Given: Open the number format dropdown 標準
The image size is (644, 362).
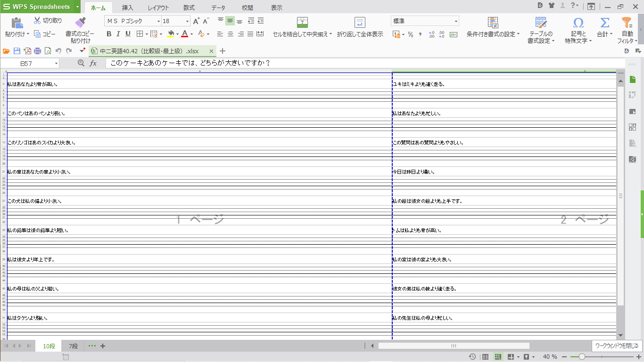Looking at the screenshot, I should point(456,21).
